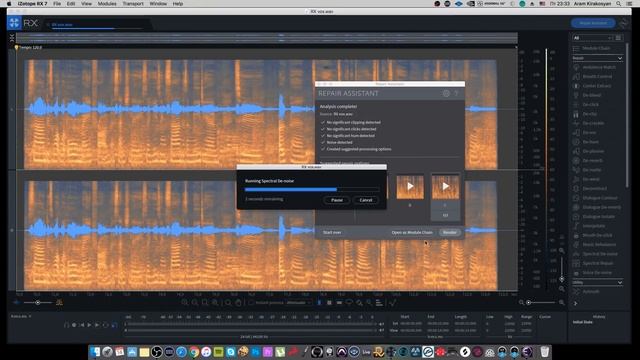Open the De-clip module

point(589,114)
